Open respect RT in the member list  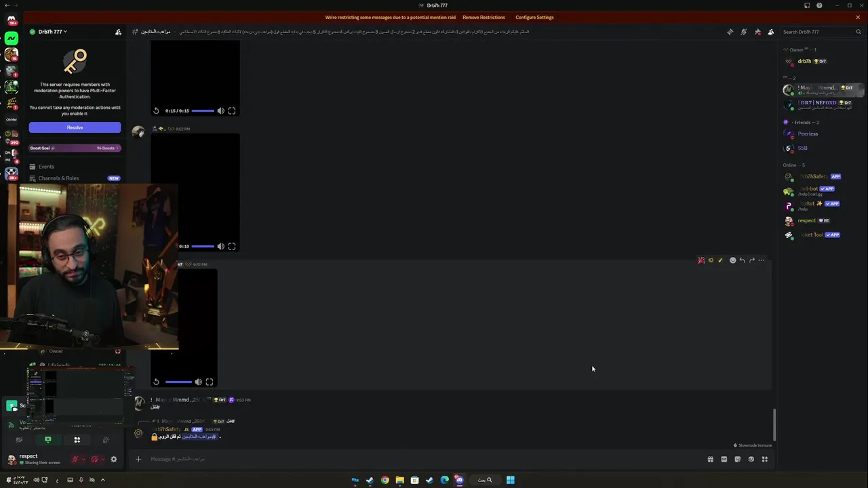[x=823, y=220]
